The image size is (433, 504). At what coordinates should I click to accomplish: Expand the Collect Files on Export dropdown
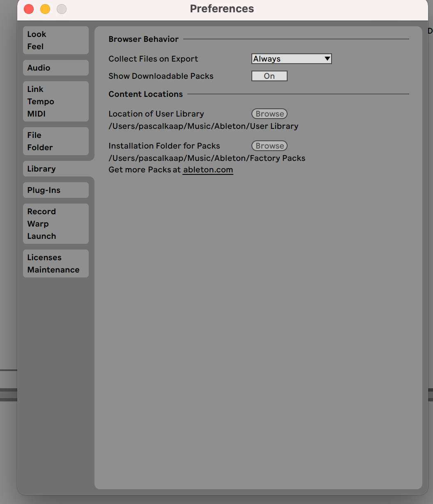(291, 59)
